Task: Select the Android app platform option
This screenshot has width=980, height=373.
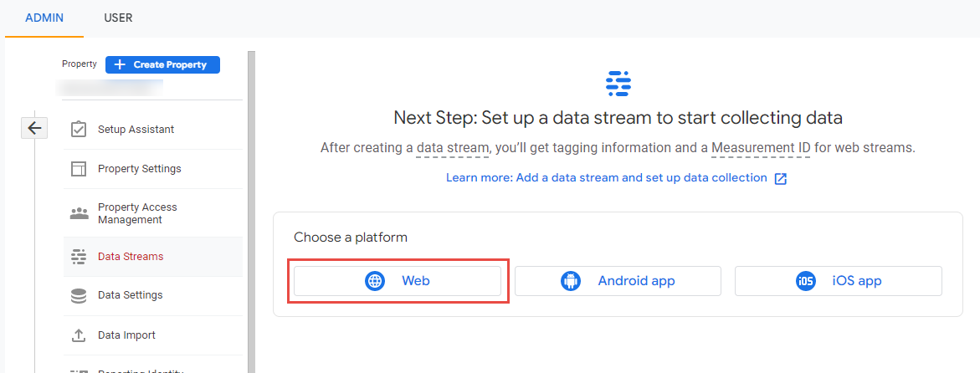Action: (618, 281)
